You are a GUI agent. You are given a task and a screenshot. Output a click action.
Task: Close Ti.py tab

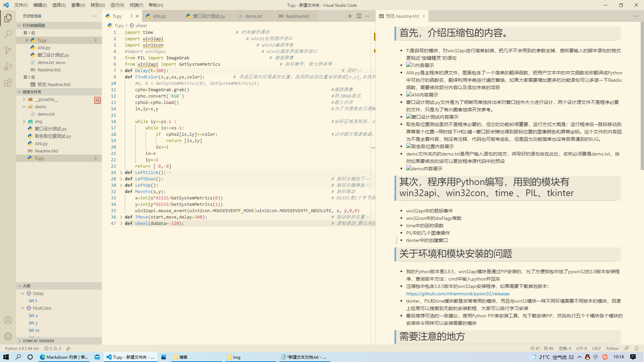(137, 16)
